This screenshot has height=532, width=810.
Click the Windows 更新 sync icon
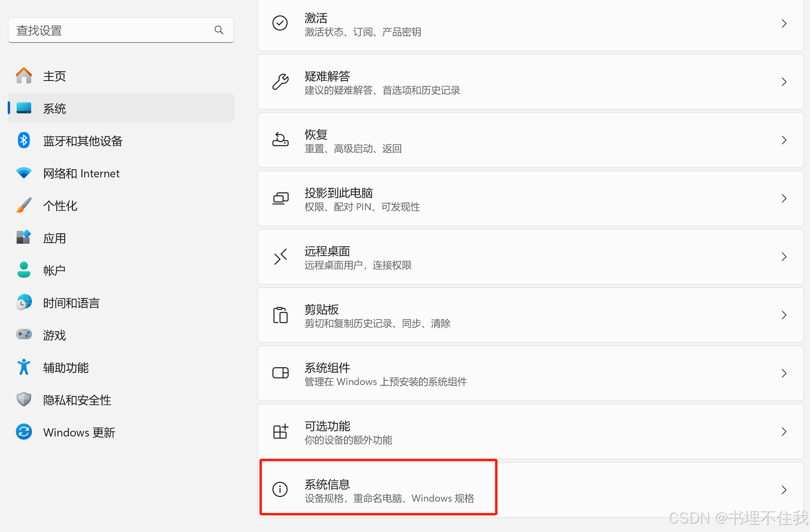[x=24, y=432]
